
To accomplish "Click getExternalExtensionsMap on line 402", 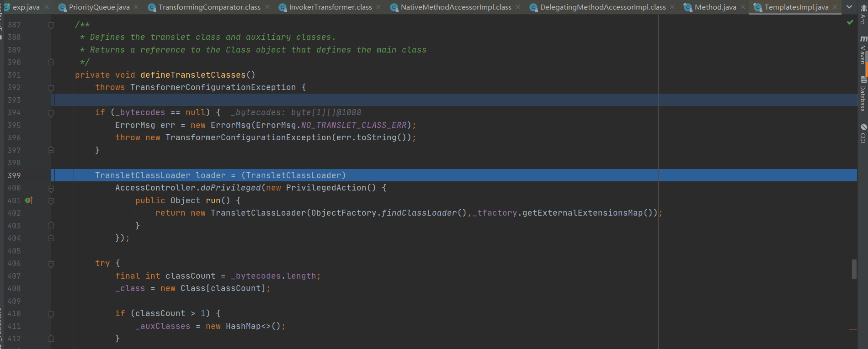I will point(583,213).
